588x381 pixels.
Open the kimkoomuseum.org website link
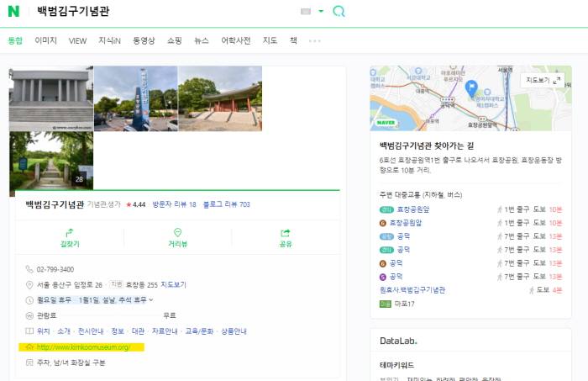pos(83,347)
